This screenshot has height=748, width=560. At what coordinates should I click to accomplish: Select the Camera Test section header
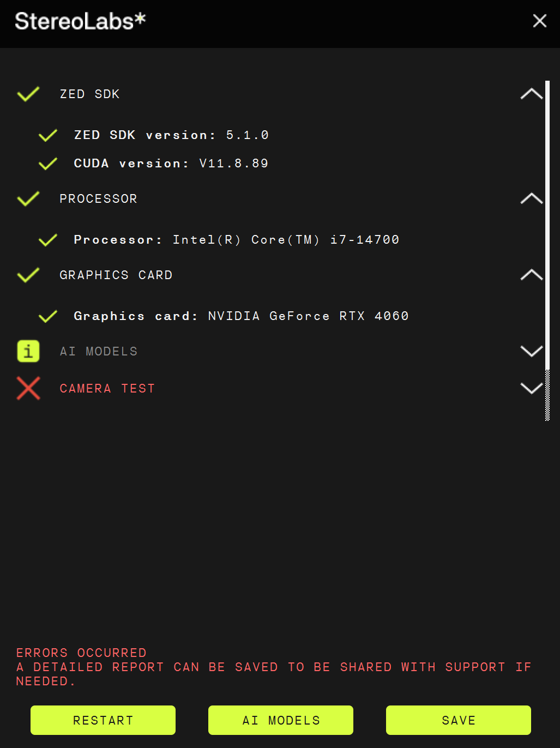[107, 388]
